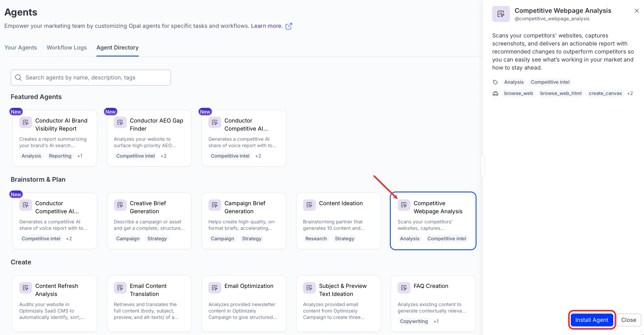Click the agent icon in the details panel header
The height and width of the screenshot is (335, 644).
[501, 14]
